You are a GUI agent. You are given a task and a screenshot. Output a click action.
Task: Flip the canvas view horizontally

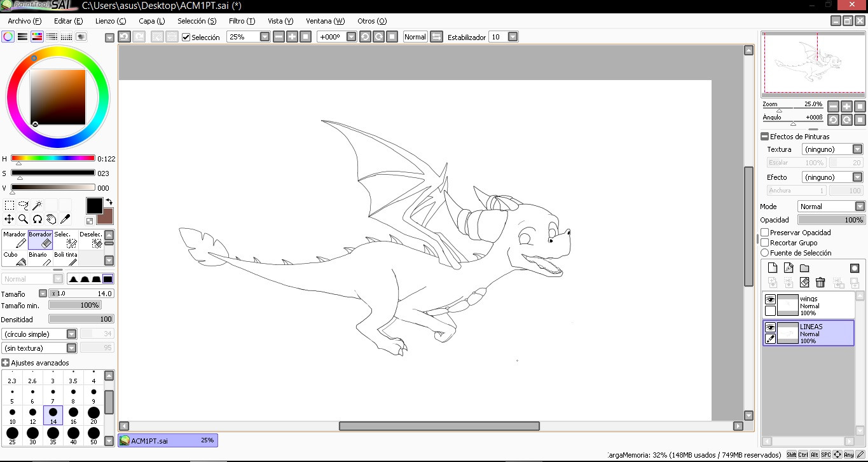coord(436,37)
